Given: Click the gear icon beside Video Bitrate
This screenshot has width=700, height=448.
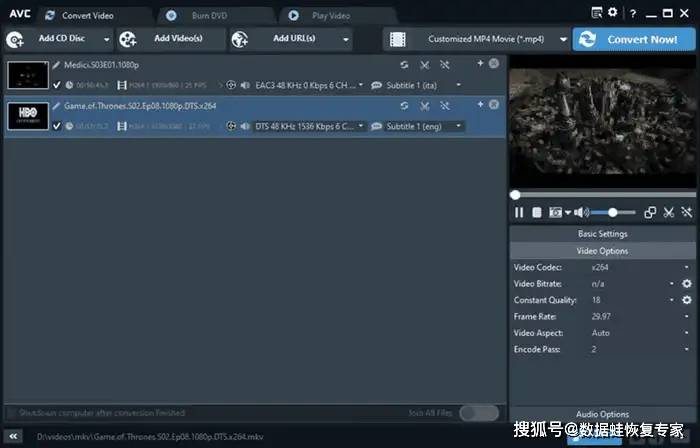Looking at the screenshot, I should pos(686,284).
